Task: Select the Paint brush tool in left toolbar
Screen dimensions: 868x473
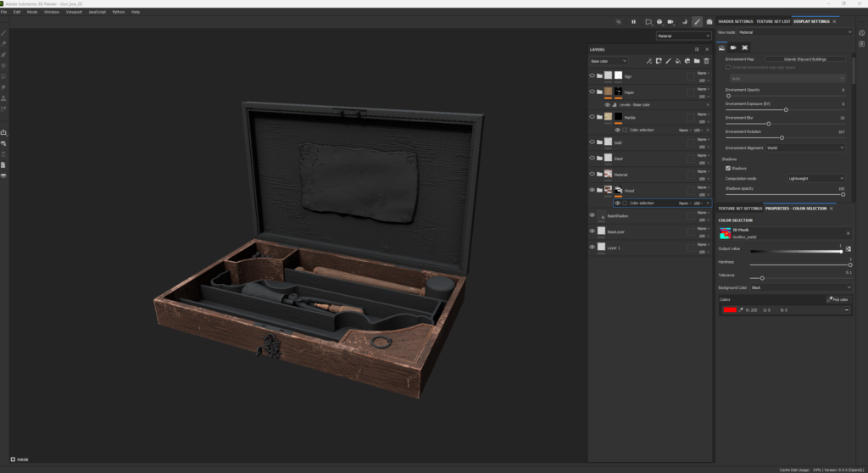Action: click(x=4, y=33)
